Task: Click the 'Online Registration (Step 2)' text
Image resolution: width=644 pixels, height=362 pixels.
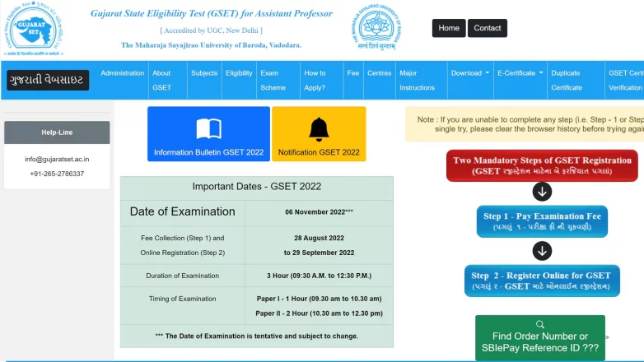Action: tap(182, 253)
